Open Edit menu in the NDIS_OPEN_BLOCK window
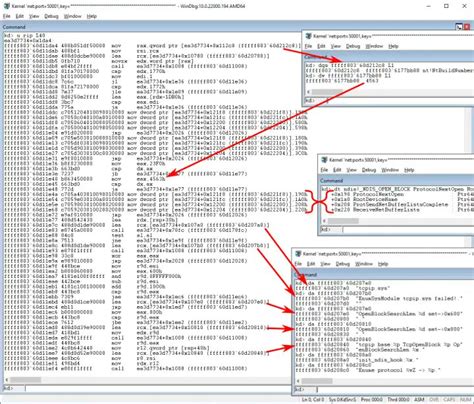The height and width of the screenshot is (404, 474). 337,170
